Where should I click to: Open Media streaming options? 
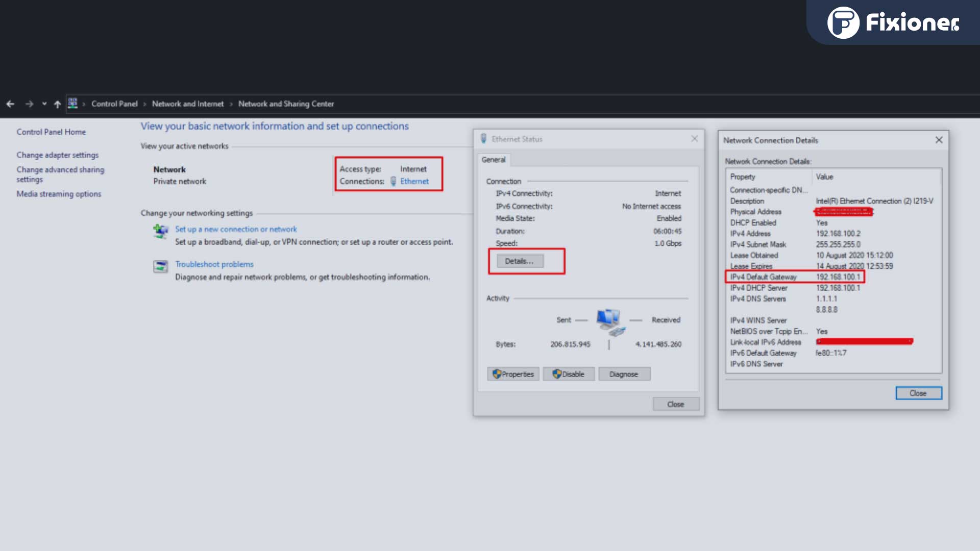click(59, 194)
